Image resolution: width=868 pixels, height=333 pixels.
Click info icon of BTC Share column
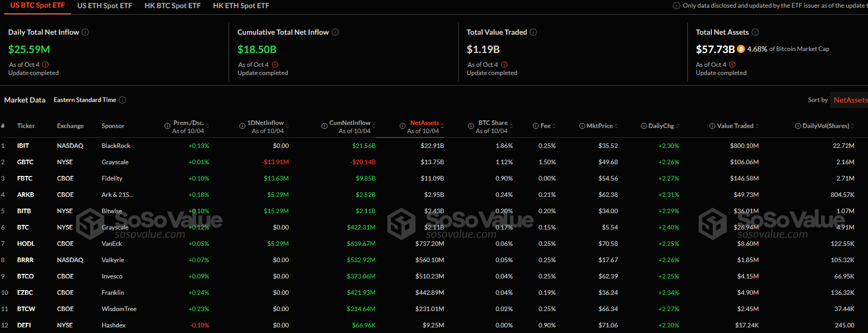pyautogui.click(x=471, y=126)
